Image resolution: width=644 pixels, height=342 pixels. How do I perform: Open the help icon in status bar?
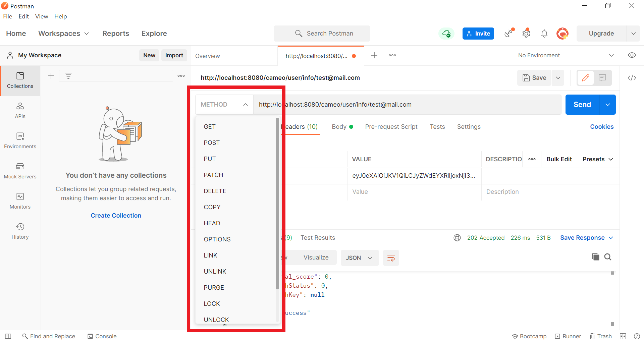click(x=637, y=336)
